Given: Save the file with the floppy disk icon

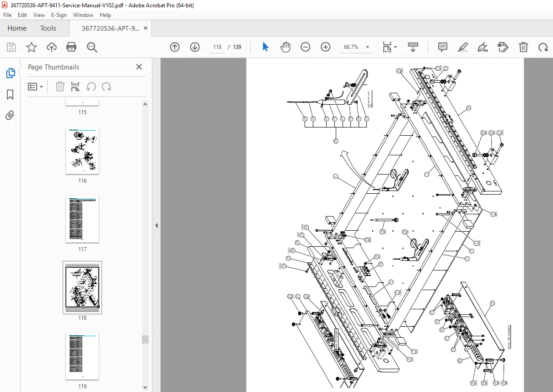Looking at the screenshot, I should pyautogui.click(x=11, y=47).
